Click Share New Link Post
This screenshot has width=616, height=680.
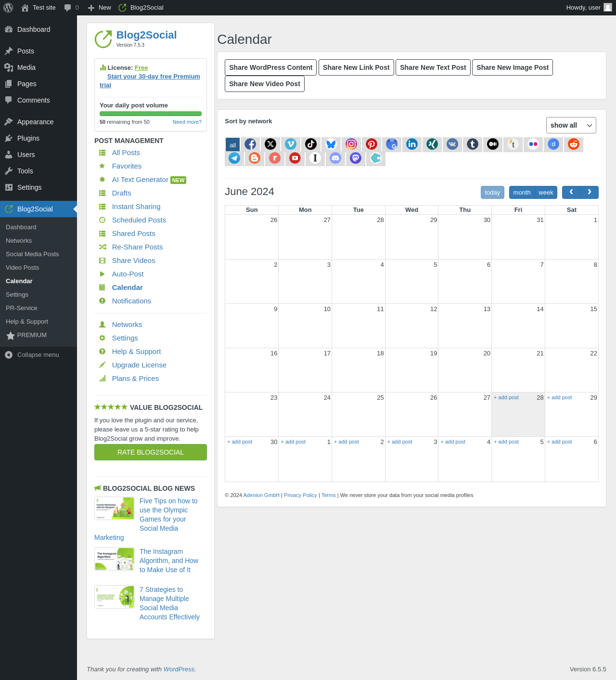tap(356, 67)
